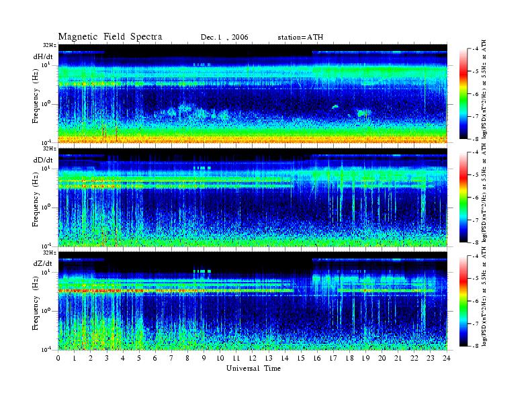Click the dH/dt spectrogram plot

(253, 93)
